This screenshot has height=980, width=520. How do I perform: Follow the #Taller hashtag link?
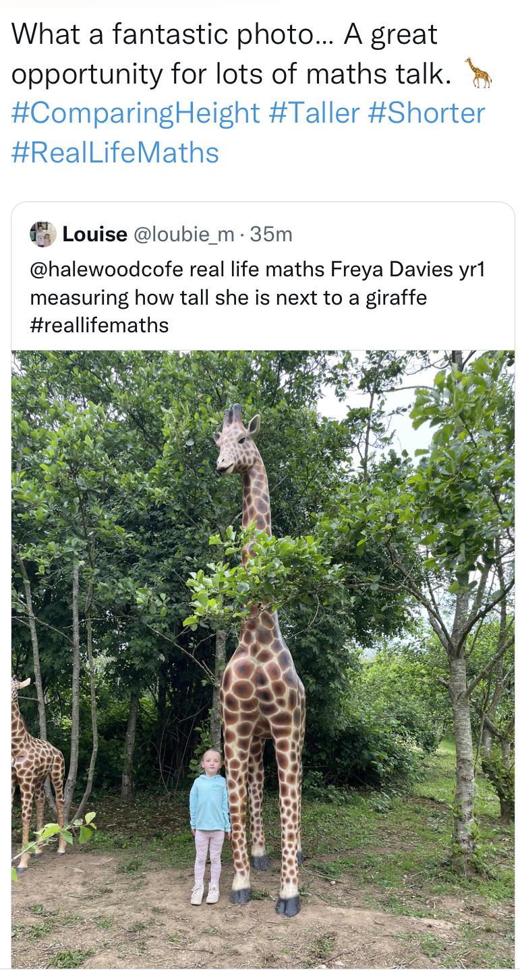[314, 113]
